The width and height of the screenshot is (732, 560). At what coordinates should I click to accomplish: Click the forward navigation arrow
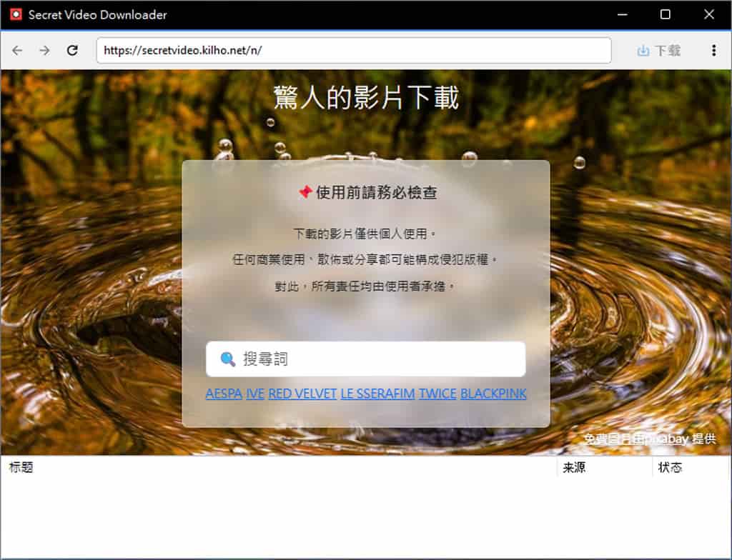[44, 51]
